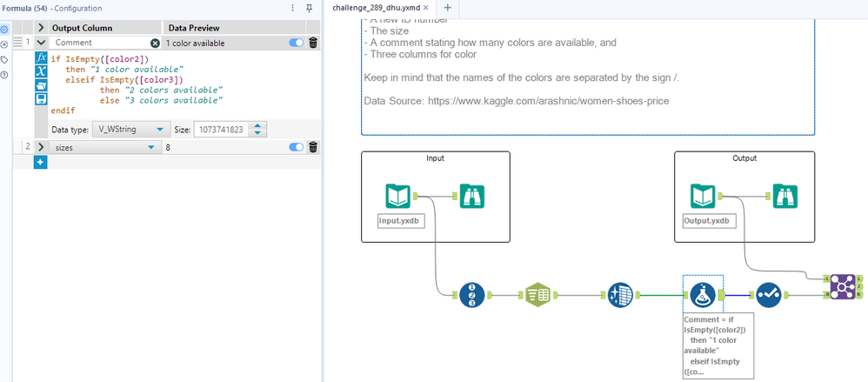The height and width of the screenshot is (382, 868).
Task: Collapse the Comment expression row
Action: (x=40, y=43)
